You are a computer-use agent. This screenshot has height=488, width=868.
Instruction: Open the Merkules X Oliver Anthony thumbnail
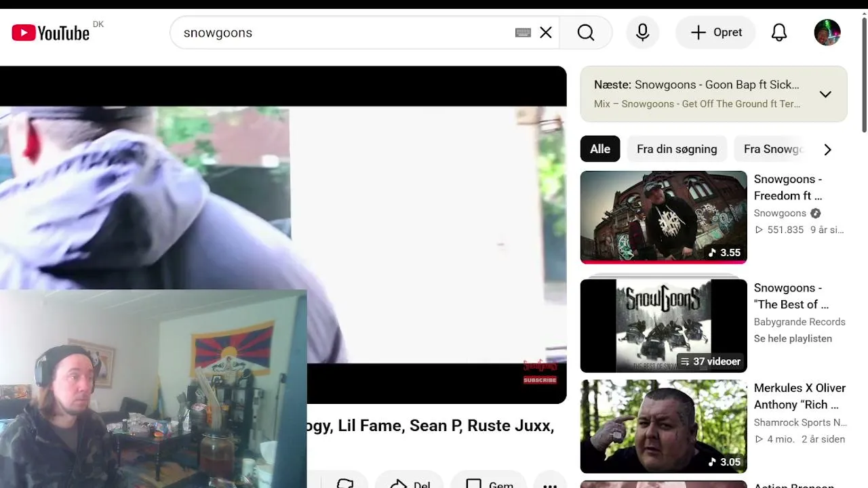[664, 426]
